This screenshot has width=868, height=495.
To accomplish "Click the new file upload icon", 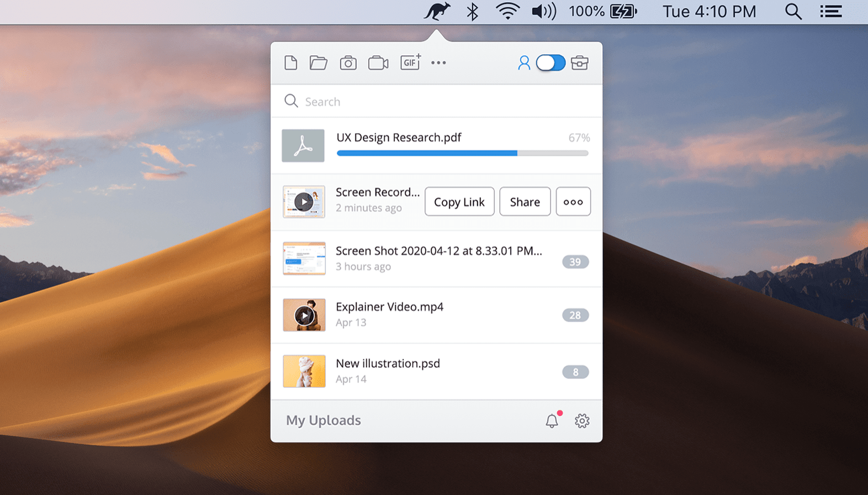I will tap(290, 63).
